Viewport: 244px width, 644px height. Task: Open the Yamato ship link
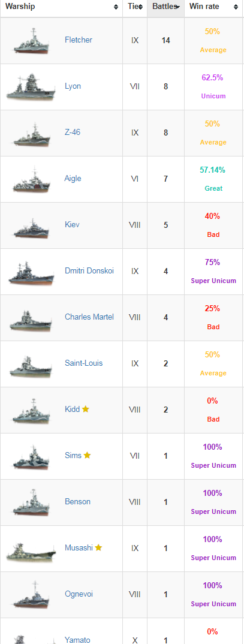(x=78, y=640)
